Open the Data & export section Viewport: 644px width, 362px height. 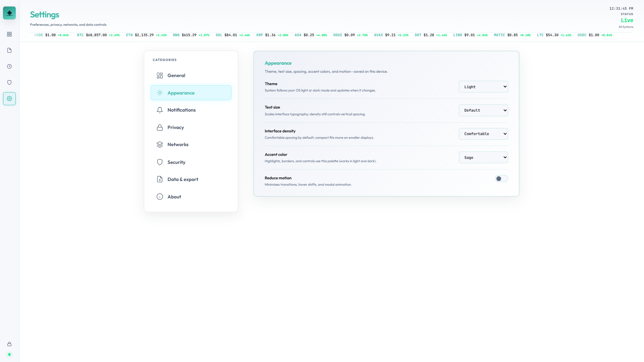click(x=183, y=179)
